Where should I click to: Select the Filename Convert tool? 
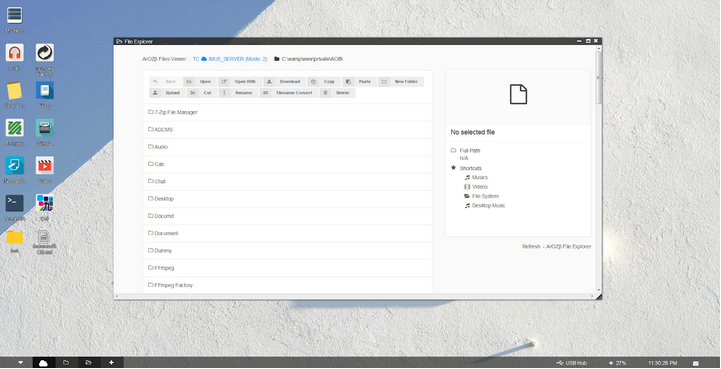click(289, 93)
